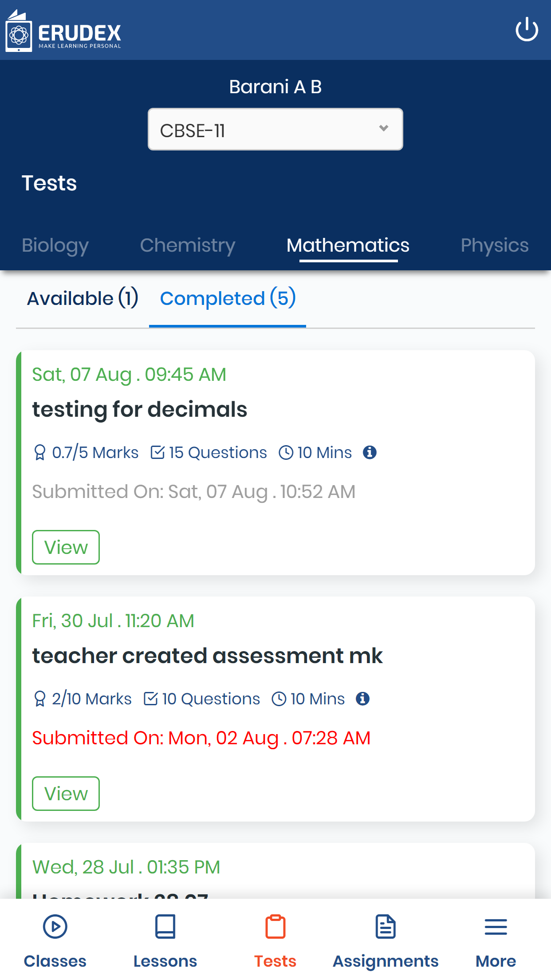551x980 pixels.
Task: Click info icon for teacher created assessment
Action: [x=362, y=699]
